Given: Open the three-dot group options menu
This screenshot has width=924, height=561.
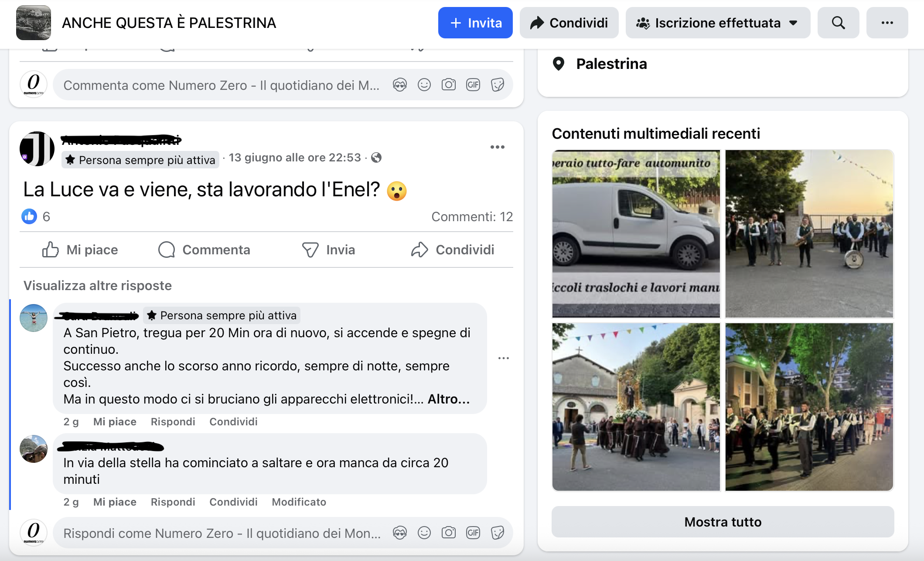Looking at the screenshot, I should coord(887,23).
